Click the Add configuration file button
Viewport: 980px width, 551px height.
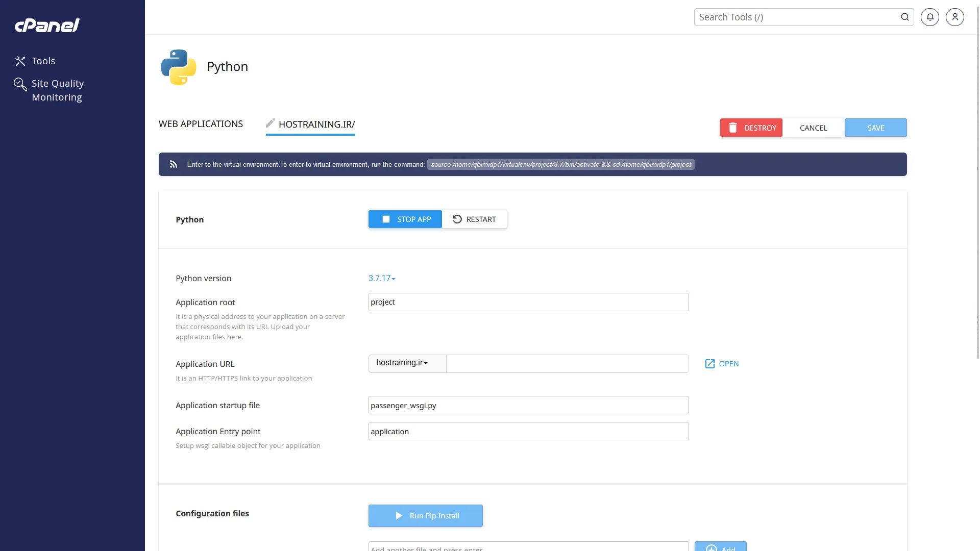click(720, 546)
